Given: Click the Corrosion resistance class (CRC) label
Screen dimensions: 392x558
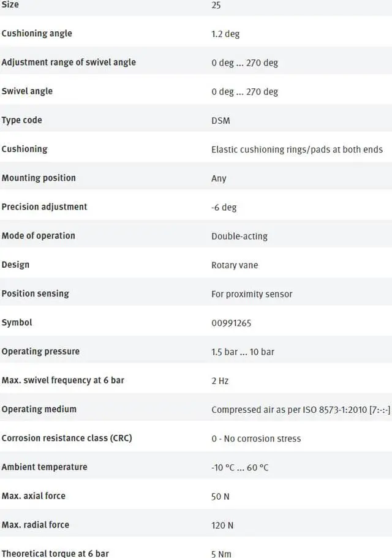Looking at the screenshot, I should pos(66,438).
